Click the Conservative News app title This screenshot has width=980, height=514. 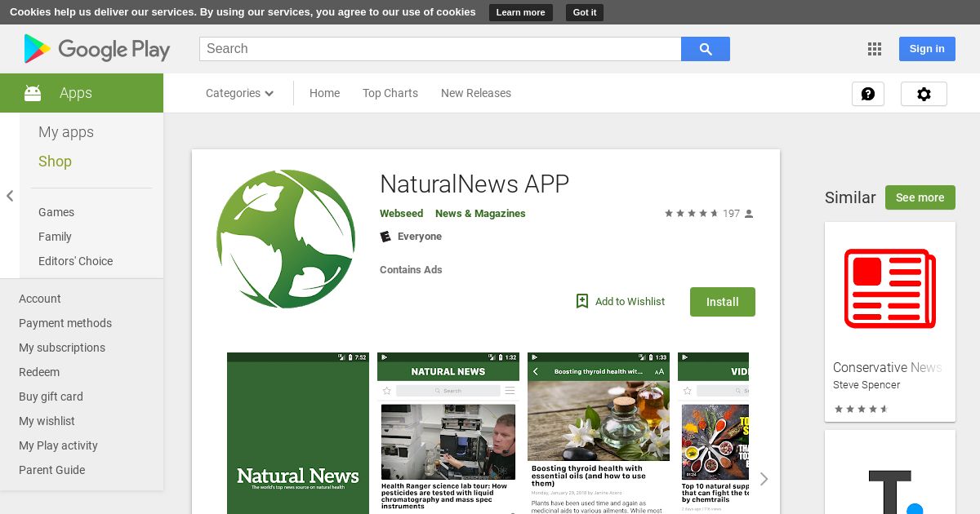click(x=888, y=367)
